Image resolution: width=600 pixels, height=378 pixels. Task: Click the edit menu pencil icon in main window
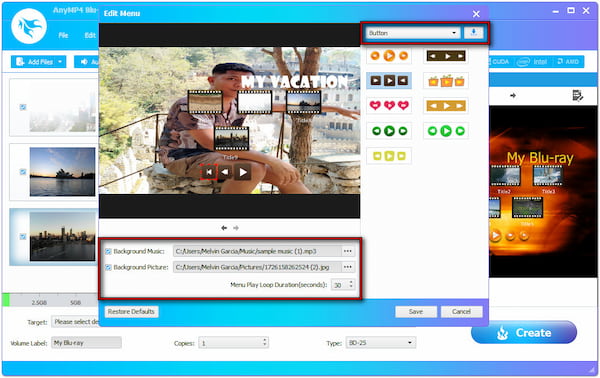[x=577, y=95]
